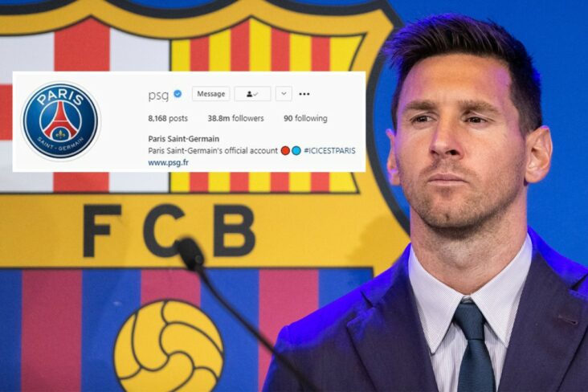Expand the suggested accounts chevron dropdown
Screen dimensions: 588x392
pyautogui.click(x=284, y=94)
